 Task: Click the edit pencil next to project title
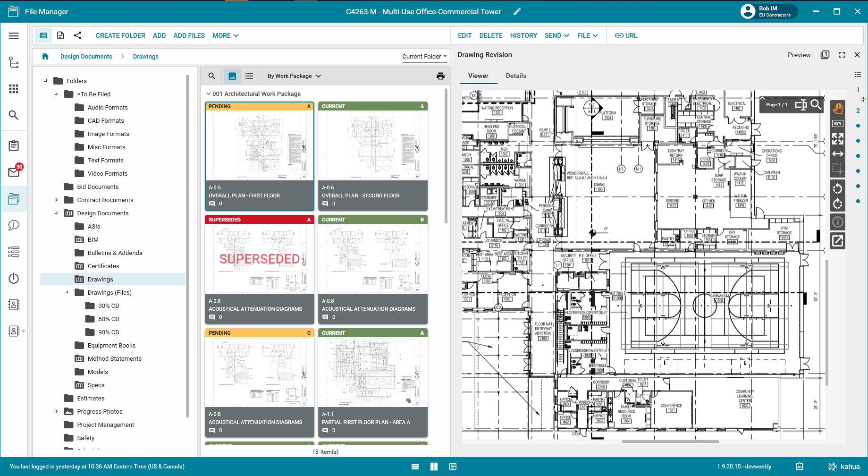point(517,12)
